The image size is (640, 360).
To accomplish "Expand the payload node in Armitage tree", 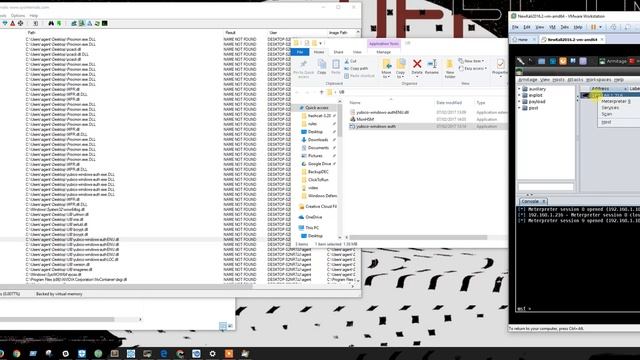I will tap(520, 102).
